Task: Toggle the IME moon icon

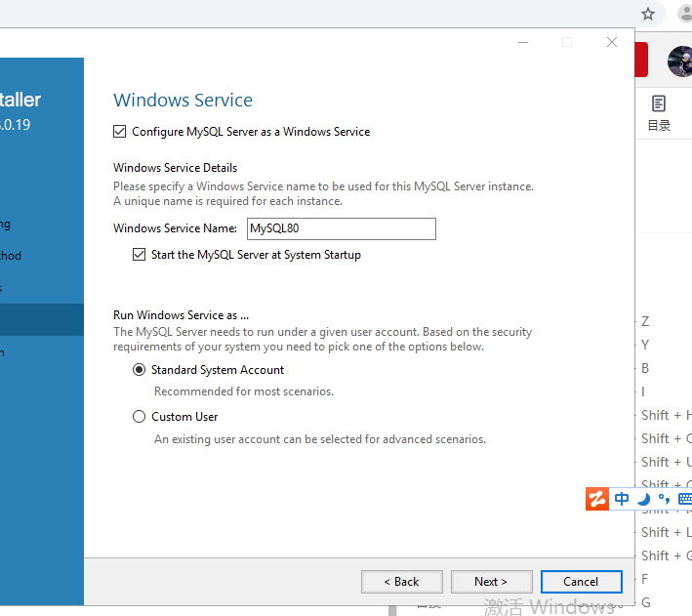Action: [643, 499]
